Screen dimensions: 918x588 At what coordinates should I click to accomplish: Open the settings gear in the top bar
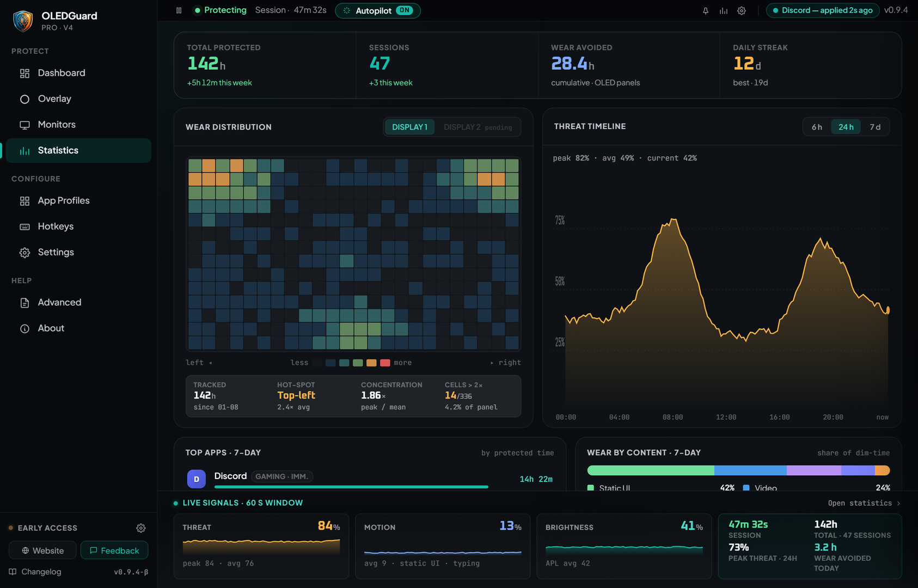click(742, 11)
